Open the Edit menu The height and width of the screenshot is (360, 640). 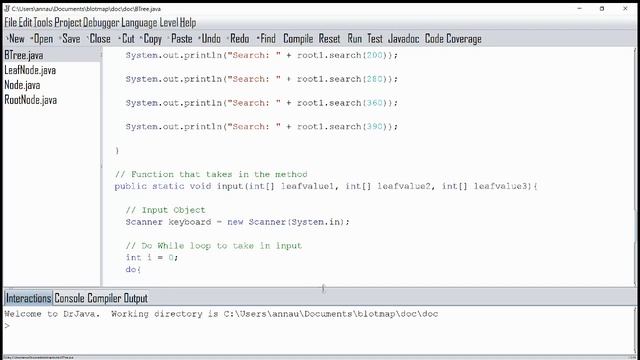pos(25,22)
